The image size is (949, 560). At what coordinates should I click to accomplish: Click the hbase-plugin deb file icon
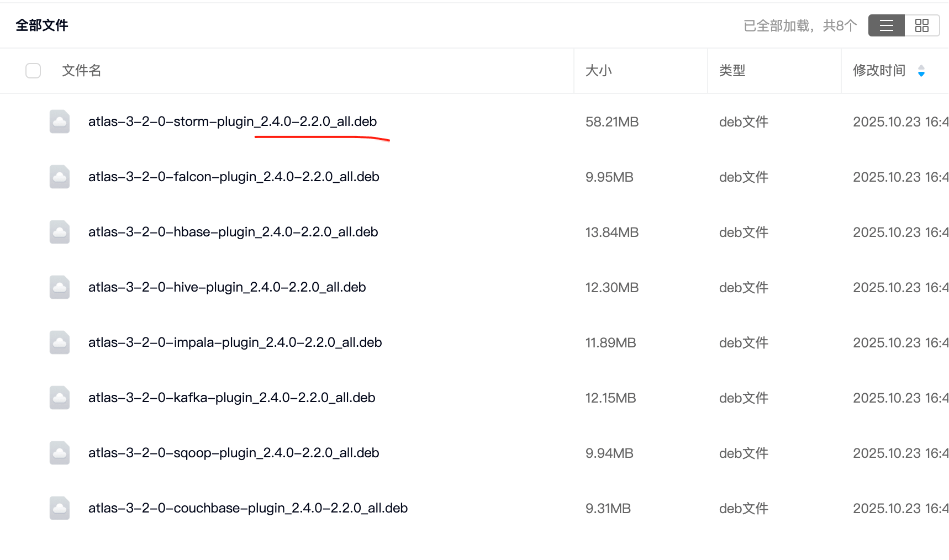pos(60,232)
